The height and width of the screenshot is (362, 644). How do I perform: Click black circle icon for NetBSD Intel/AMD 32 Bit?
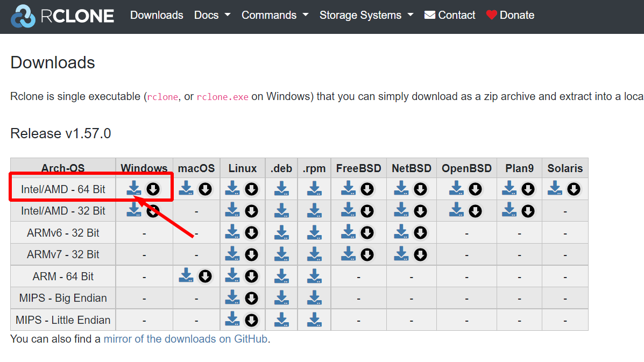(x=420, y=211)
